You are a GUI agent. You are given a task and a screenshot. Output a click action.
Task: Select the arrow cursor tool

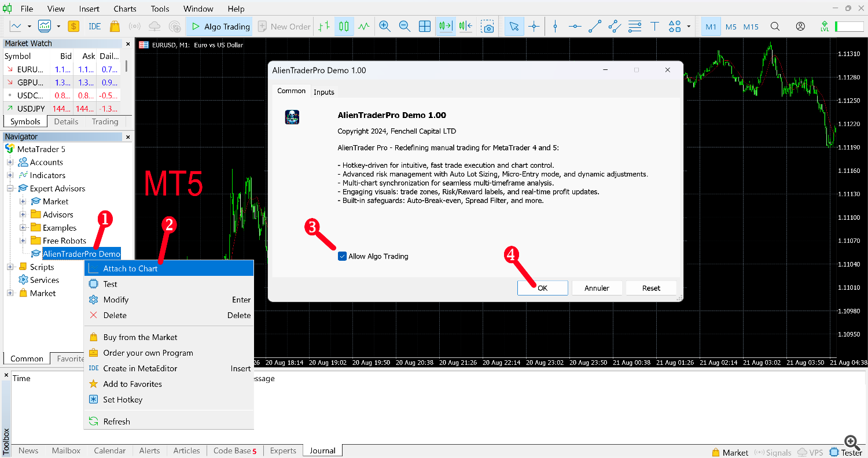(x=514, y=26)
